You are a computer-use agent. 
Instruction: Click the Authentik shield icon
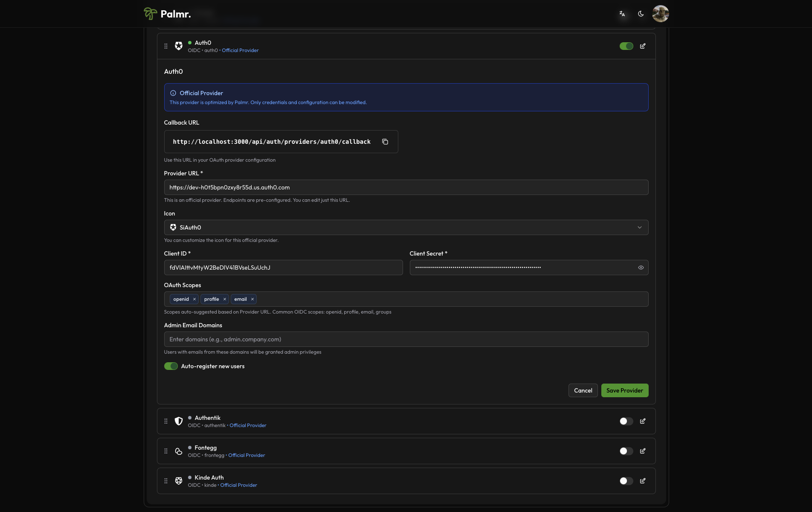[179, 421]
